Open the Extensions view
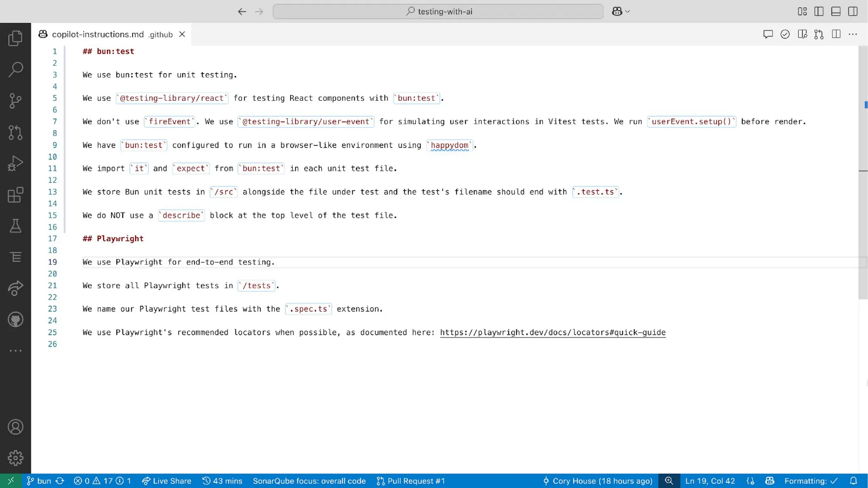This screenshot has height=488, width=868. coord(15,195)
